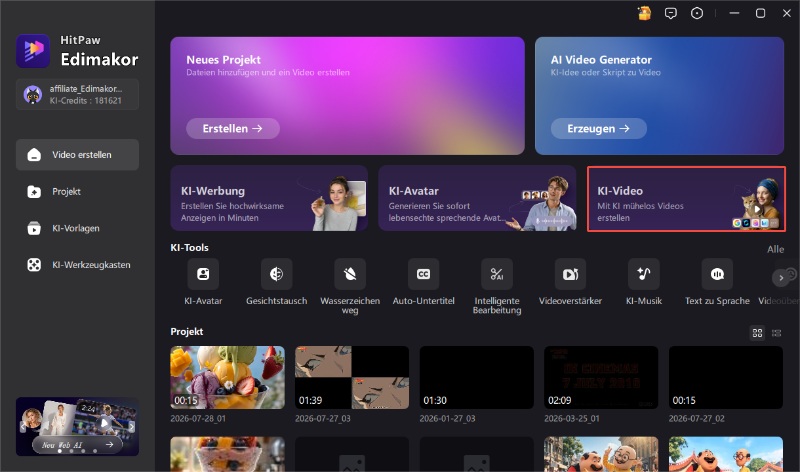Open KI-Vorlagen in sidebar
The width and height of the screenshot is (800, 472).
[x=78, y=228]
